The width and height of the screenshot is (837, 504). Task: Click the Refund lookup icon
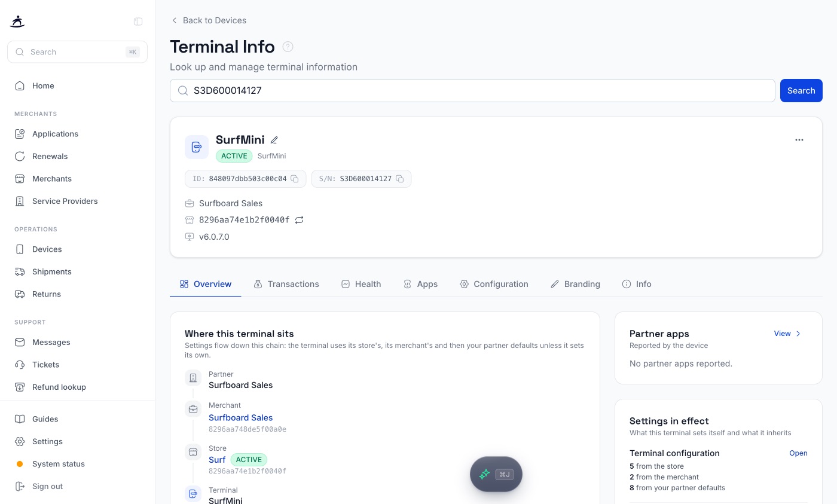20,387
